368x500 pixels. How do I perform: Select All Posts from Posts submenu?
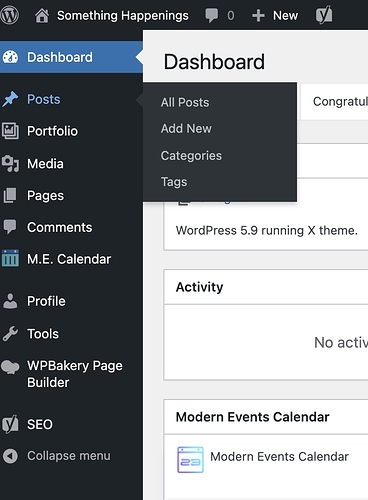(185, 103)
